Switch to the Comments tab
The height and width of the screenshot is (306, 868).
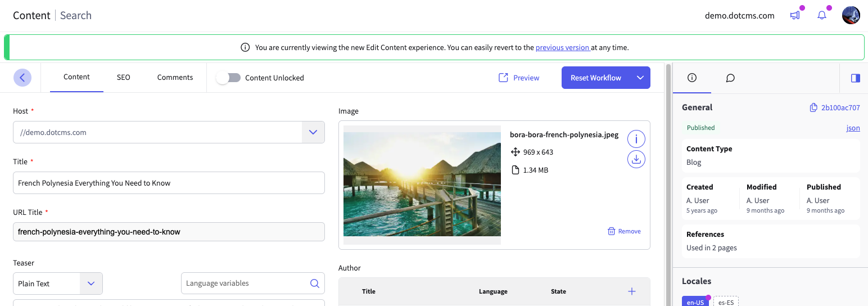(x=175, y=78)
